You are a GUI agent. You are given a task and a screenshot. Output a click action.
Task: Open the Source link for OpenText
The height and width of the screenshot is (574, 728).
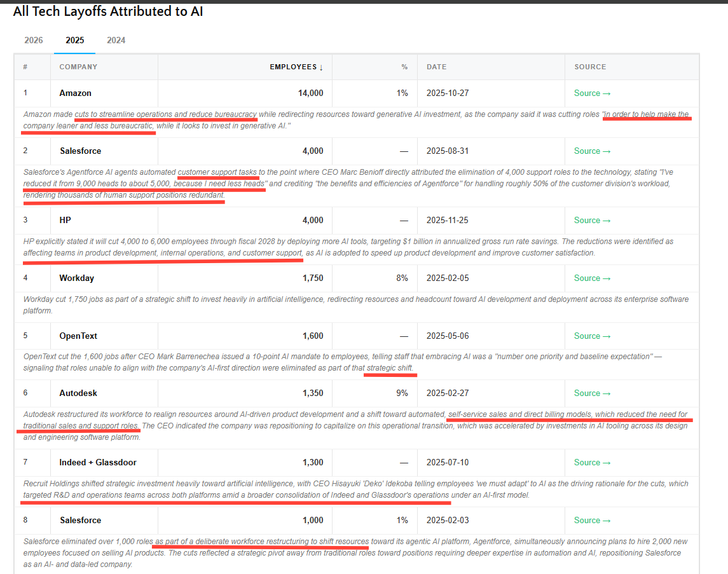(592, 336)
